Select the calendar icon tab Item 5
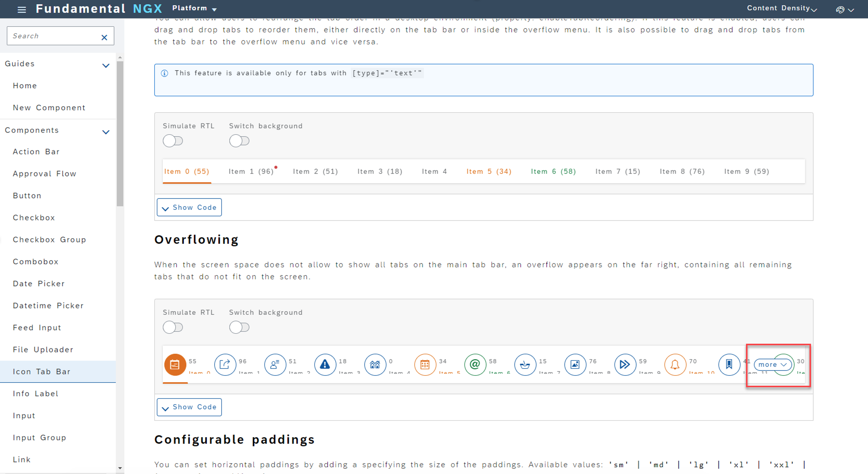 pos(425,365)
